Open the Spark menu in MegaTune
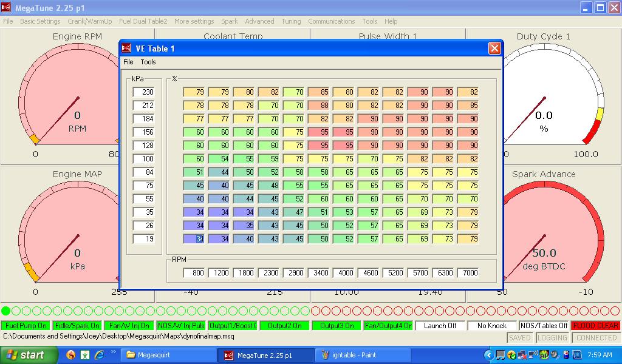 pos(230,21)
